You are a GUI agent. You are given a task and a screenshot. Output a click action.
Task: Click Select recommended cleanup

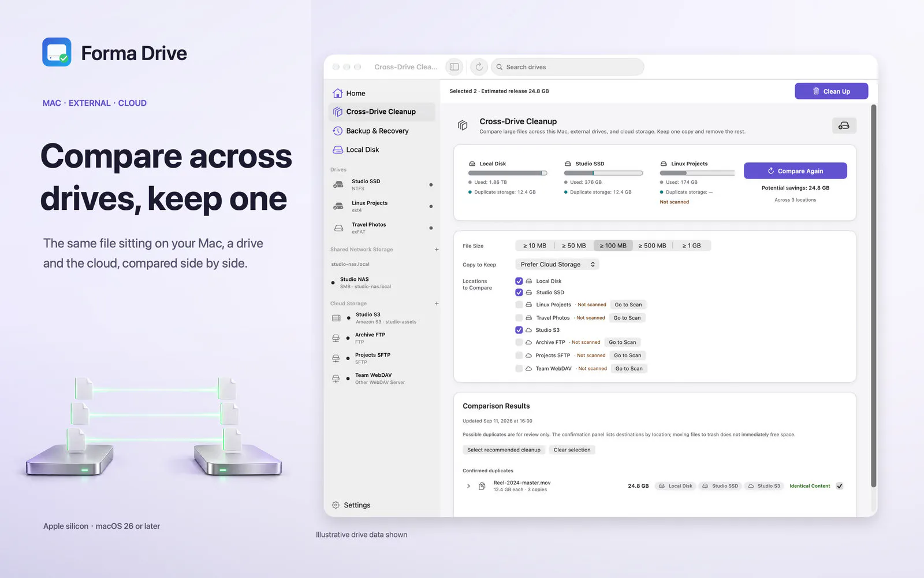[504, 450]
